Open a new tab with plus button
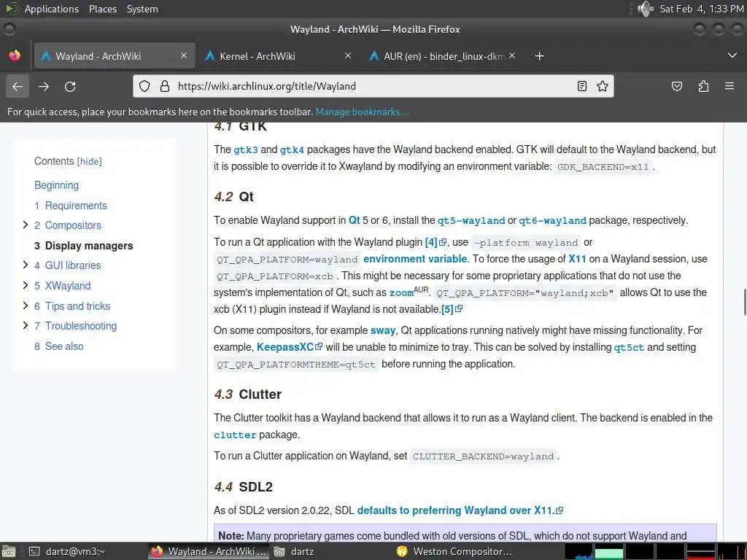This screenshot has height=560, width=747. click(x=539, y=56)
